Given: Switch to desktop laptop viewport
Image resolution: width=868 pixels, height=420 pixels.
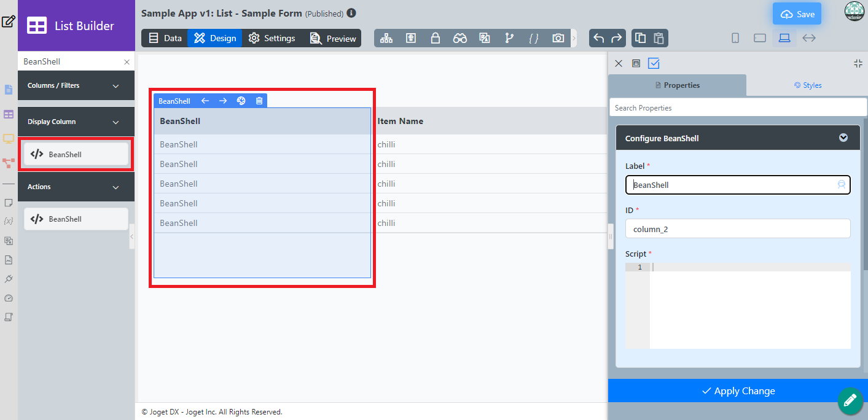Looking at the screenshot, I should [784, 38].
